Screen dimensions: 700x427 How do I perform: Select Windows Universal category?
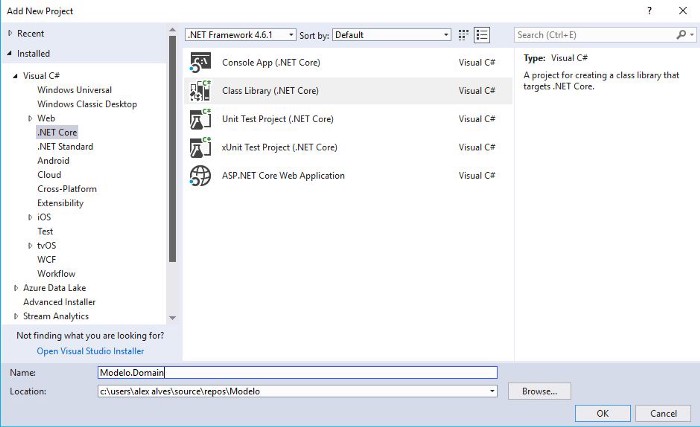click(74, 90)
